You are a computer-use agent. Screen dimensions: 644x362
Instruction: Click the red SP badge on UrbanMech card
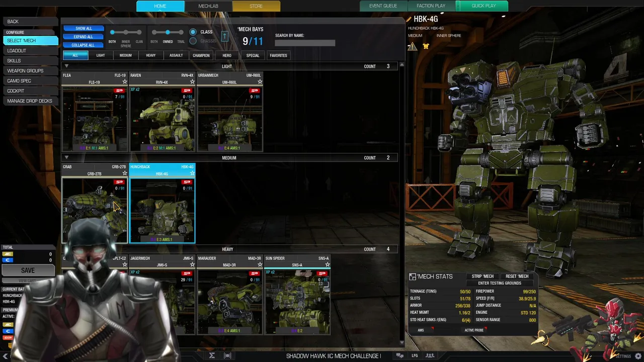coord(255,90)
